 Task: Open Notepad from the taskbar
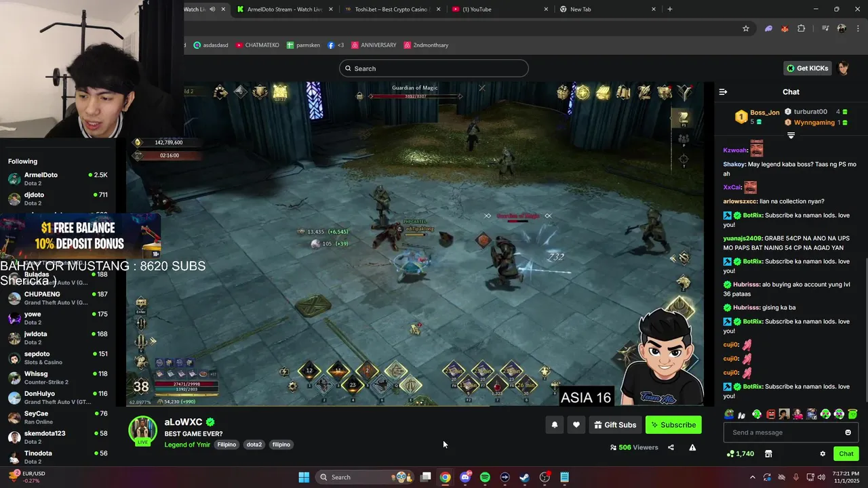coord(564,477)
